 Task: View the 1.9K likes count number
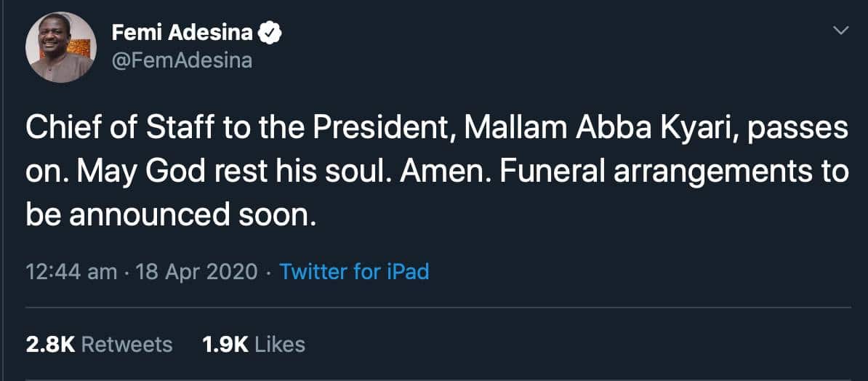(x=225, y=344)
